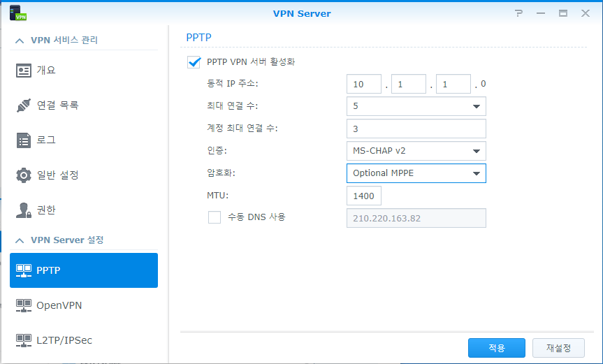Open the 인증 MS-CHAP v2 dropdown
The height and width of the screenshot is (364, 603).
coord(416,151)
